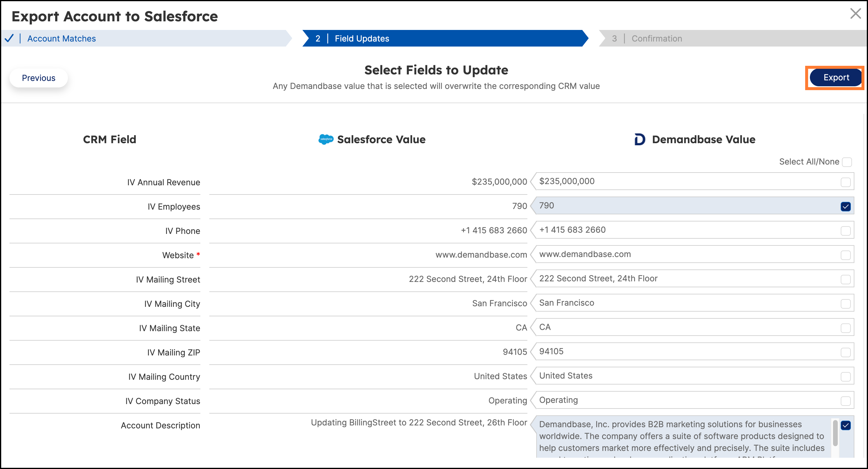Click the IV Mailing State label
Image resolution: width=868 pixels, height=469 pixels.
tap(170, 328)
